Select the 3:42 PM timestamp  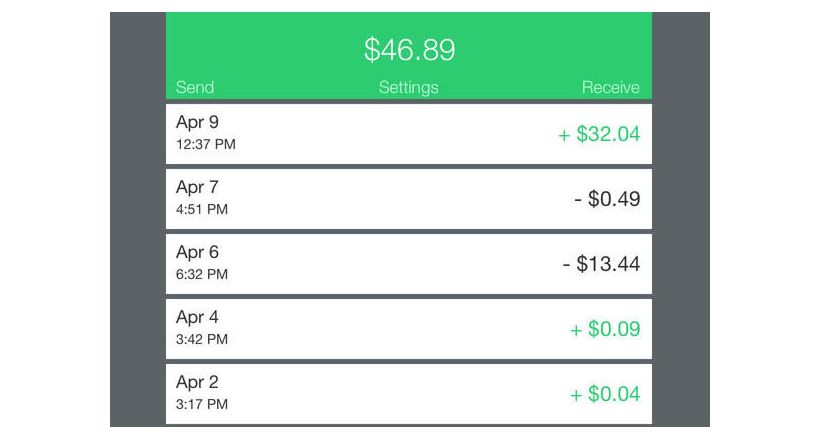coord(202,339)
